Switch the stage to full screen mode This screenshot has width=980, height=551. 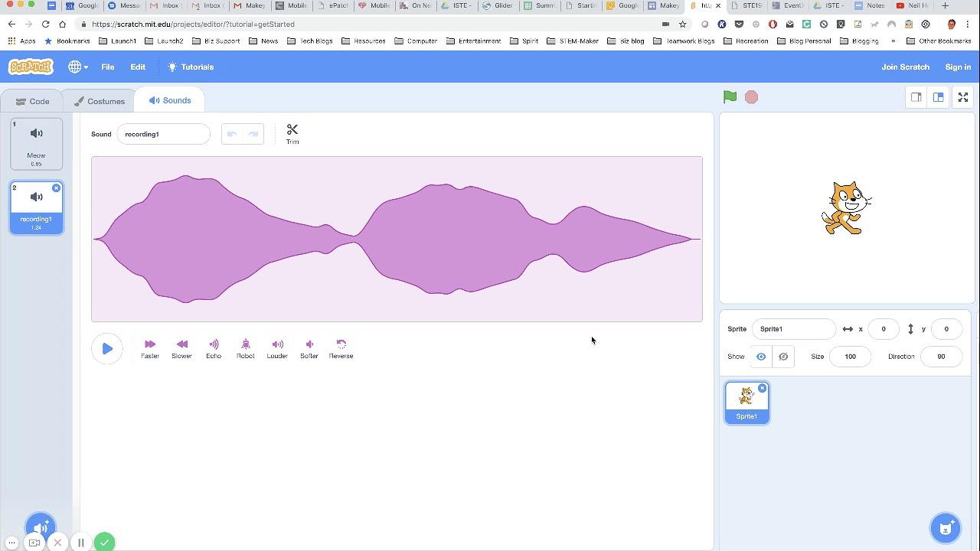click(962, 97)
